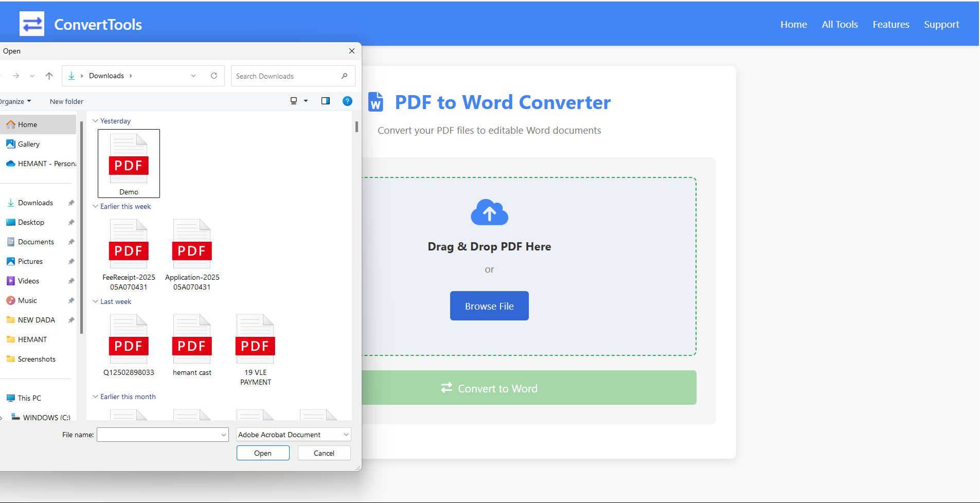Viewport: 980px width, 503px height.
Task: Click the pin icon next to Music
Action: coord(71,300)
